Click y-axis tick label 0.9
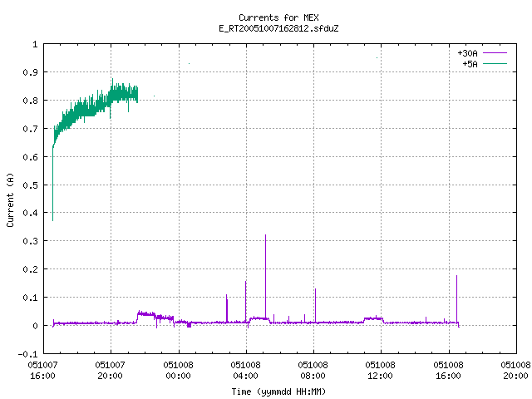Screen dimensions: 532x399 [x=30, y=72]
